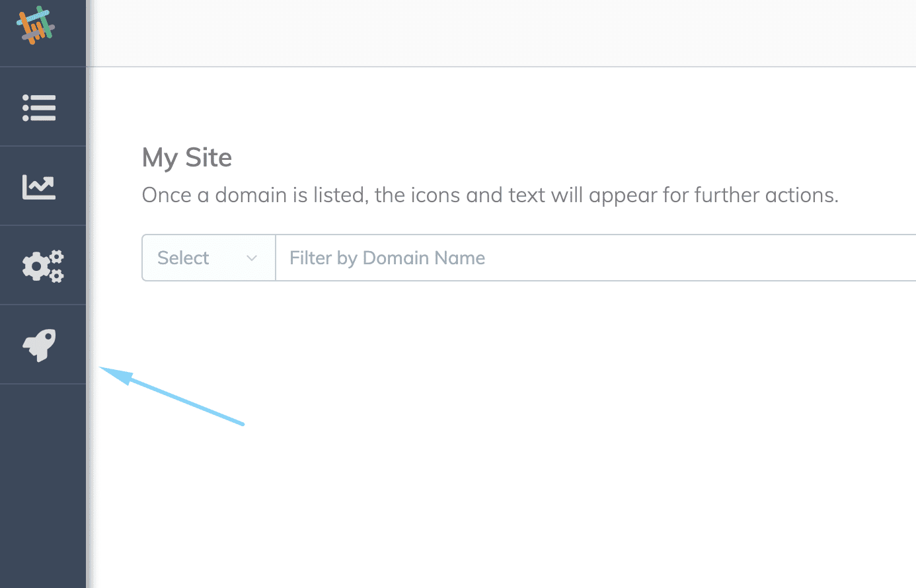Image resolution: width=916 pixels, height=588 pixels.
Task: Click the My Site heading
Action: point(187,158)
